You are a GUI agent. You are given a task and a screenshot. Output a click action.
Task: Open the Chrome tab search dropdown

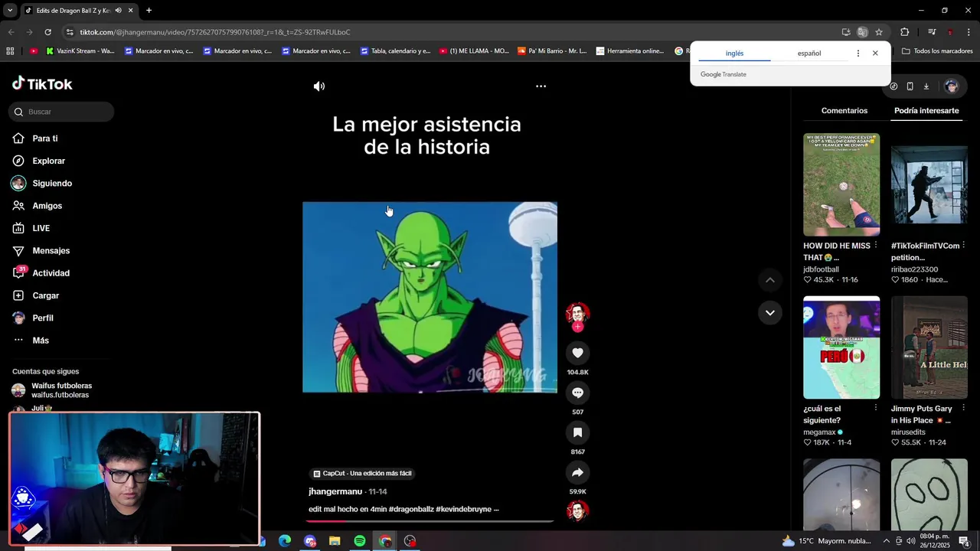point(10,11)
